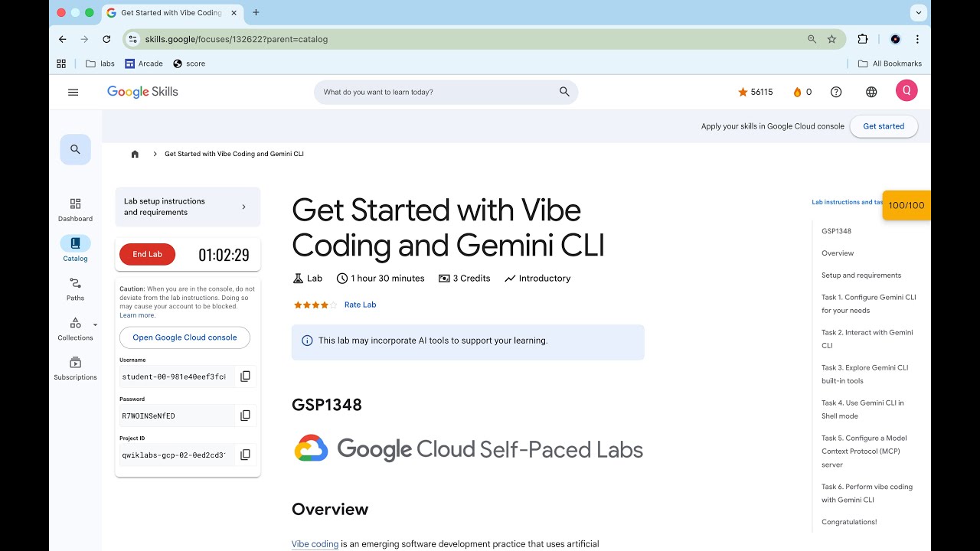
Task: Open the language globe icon
Action: click(x=871, y=92)
